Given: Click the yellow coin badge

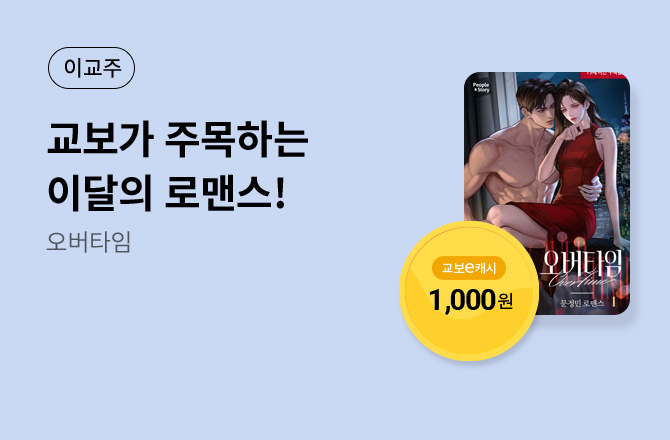Looking at the screenshot, I should 469,291.
